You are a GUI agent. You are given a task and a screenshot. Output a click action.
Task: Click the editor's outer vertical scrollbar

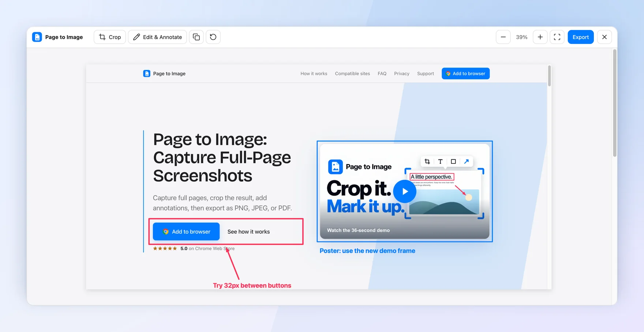pos(615,103)
